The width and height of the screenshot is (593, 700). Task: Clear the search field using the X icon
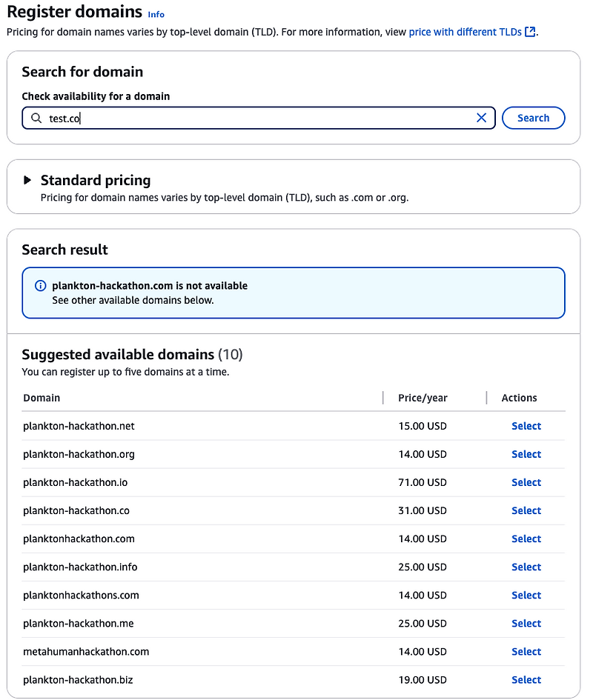click(x=482, y=118)
